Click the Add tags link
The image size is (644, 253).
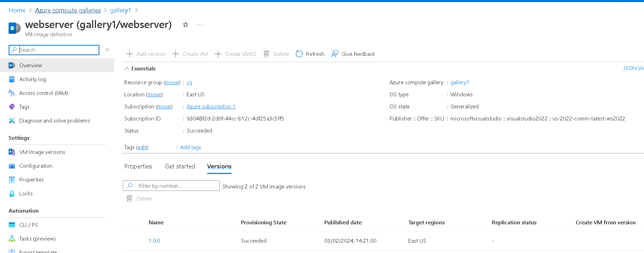pyautogui.click(x=191, y=147)
